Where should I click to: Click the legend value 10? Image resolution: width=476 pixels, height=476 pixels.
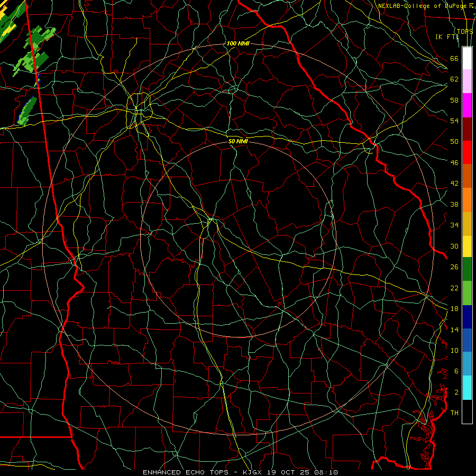pos(454,350)
